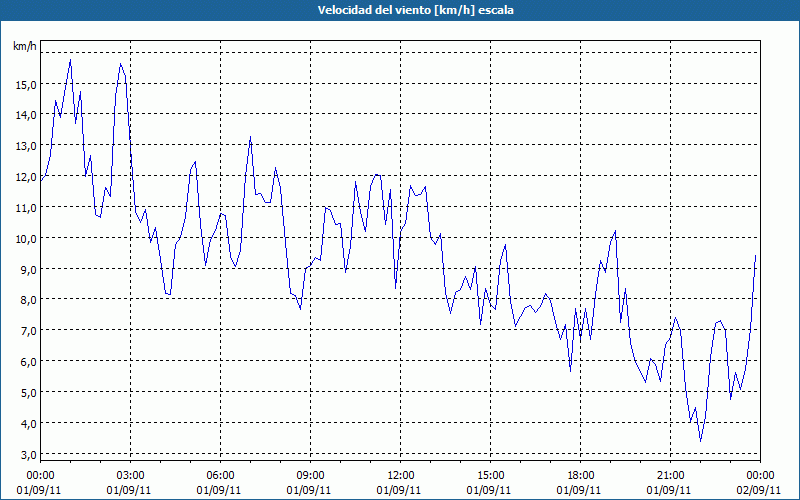Pick the "4,0" y-axis label

click(x=29, y=423)
